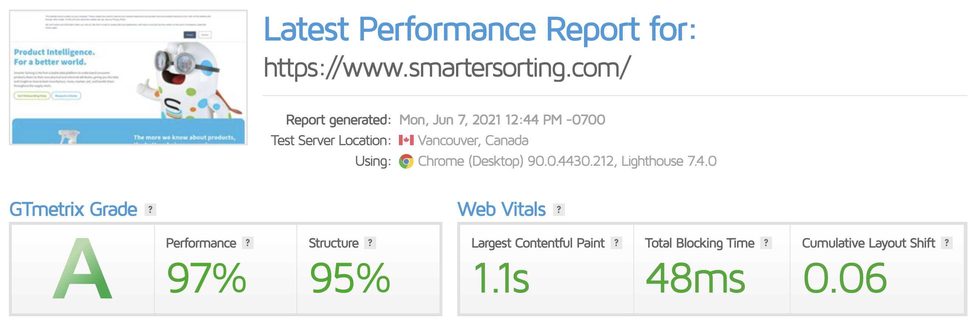Select the 97% Performance score
The width and height of the screenshot is (980, 325).
[206, 278]
